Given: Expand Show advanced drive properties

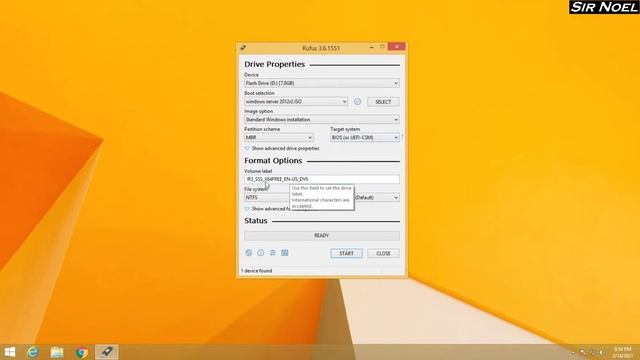Looking at the screenshot, I should point(282,149).
